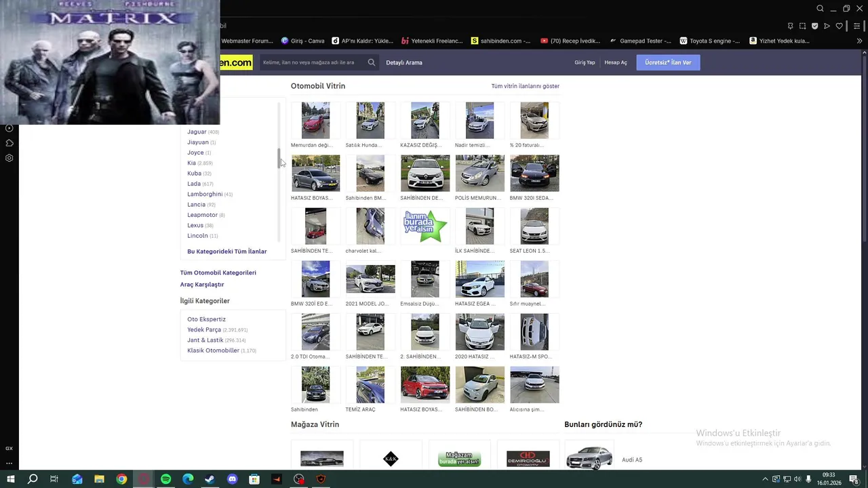This screenshot has width=868, height=488.
Task: Open the GX corner icon in sidebar
Action: pyautogui.click(x=9, y=448)
